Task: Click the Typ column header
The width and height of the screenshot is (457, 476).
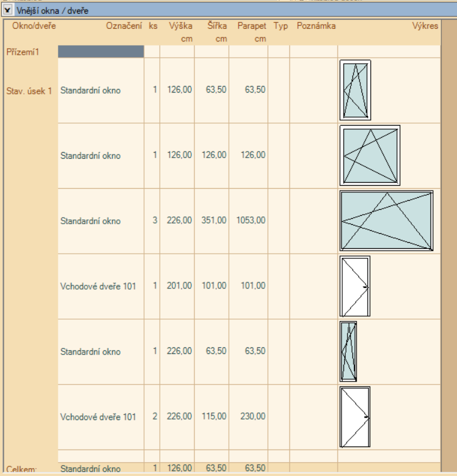Action: point(280,26)
